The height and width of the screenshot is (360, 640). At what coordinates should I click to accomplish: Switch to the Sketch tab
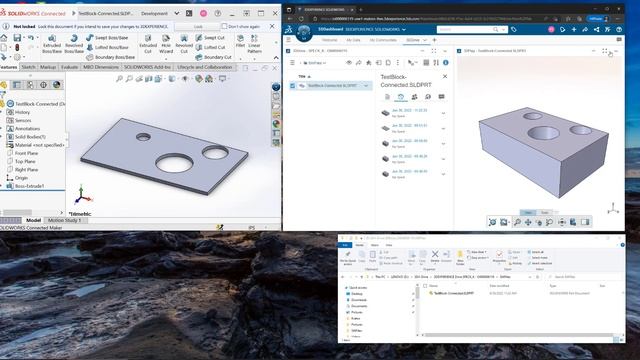(x=28, y=67)
